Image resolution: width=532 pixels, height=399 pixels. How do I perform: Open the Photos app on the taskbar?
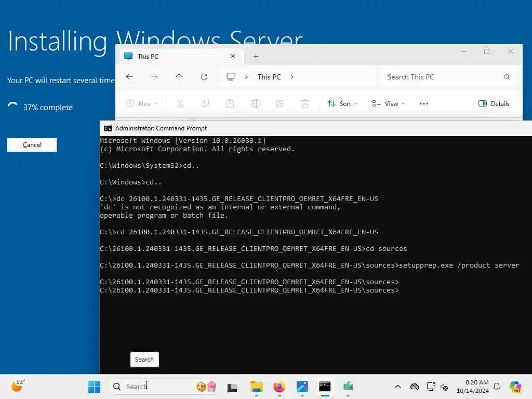point(302,387)
